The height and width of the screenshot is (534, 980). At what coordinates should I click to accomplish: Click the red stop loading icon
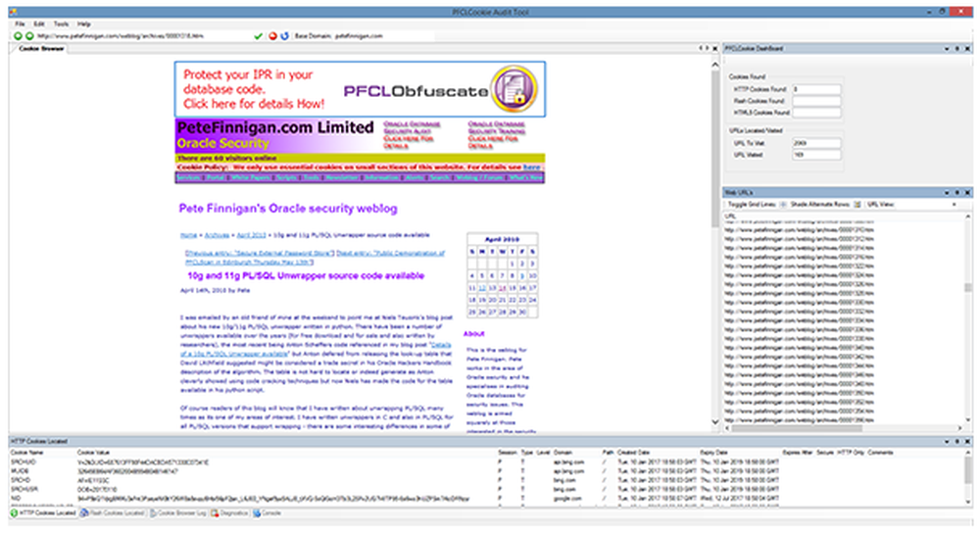[272, 36]
